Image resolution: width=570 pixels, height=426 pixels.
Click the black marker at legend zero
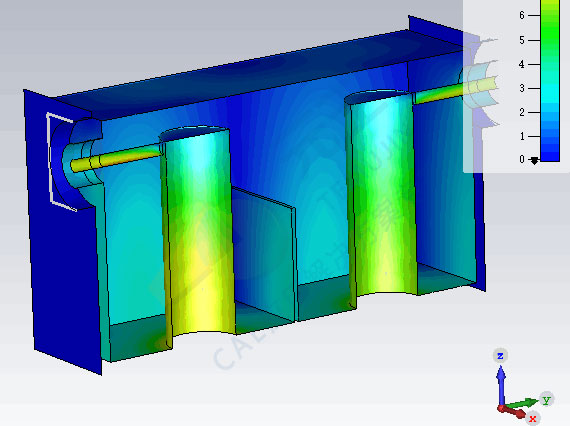[534, 160]
